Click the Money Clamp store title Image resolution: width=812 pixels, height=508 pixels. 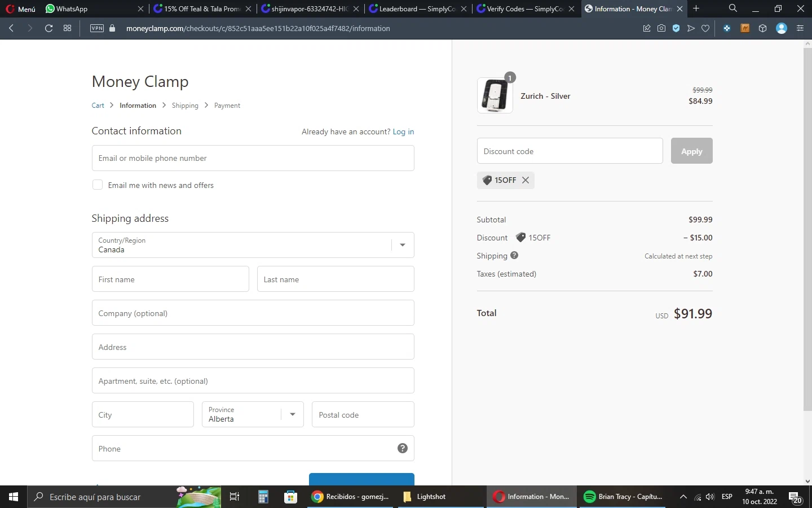coord(140,81)
